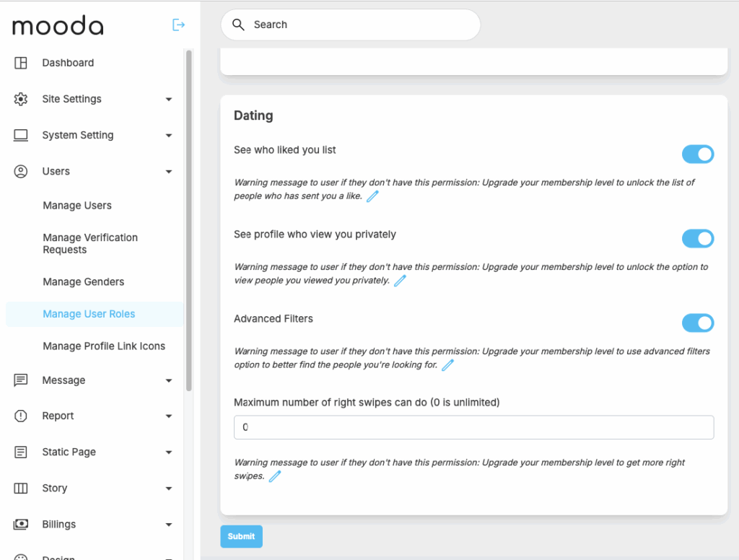This screenshot has height=560, width=739.
Task: Toggle See profile who view you privately
Action: pyautogui.click(x=697, y=239)
